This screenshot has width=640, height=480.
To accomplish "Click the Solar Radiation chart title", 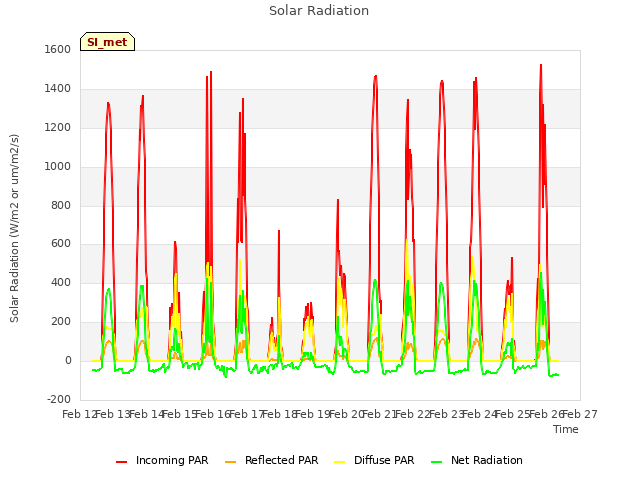I will (x=319, y=11).
